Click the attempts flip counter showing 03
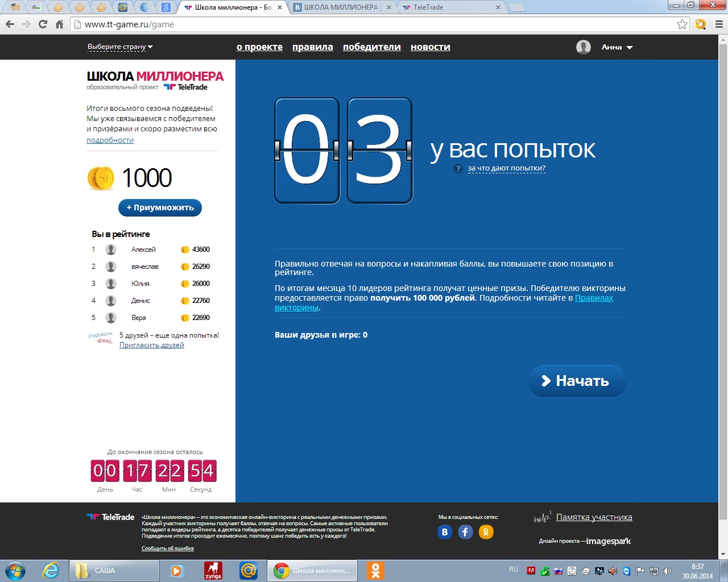This screenshot has height=582, width=728. point(344,151)
